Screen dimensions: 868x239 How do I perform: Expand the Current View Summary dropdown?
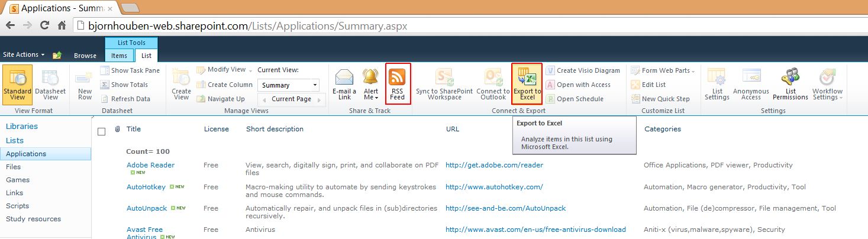click(x=315, y=85)
